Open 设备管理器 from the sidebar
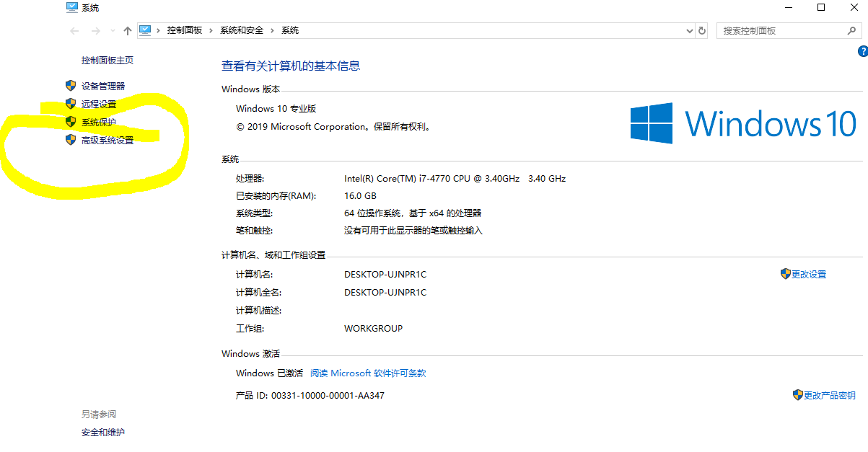Viewport: 868px width, 452px height. point(103,86)
